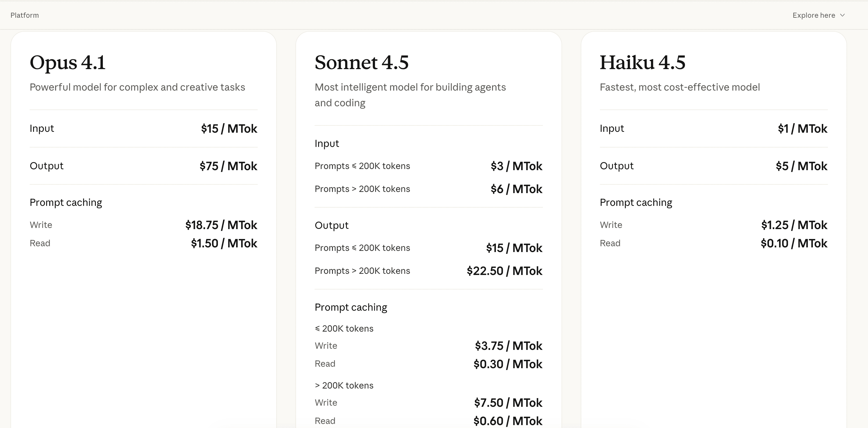Click Haiku output price $5 / MTok
Viewport: 868px width, 428px height.
point(801,166)
